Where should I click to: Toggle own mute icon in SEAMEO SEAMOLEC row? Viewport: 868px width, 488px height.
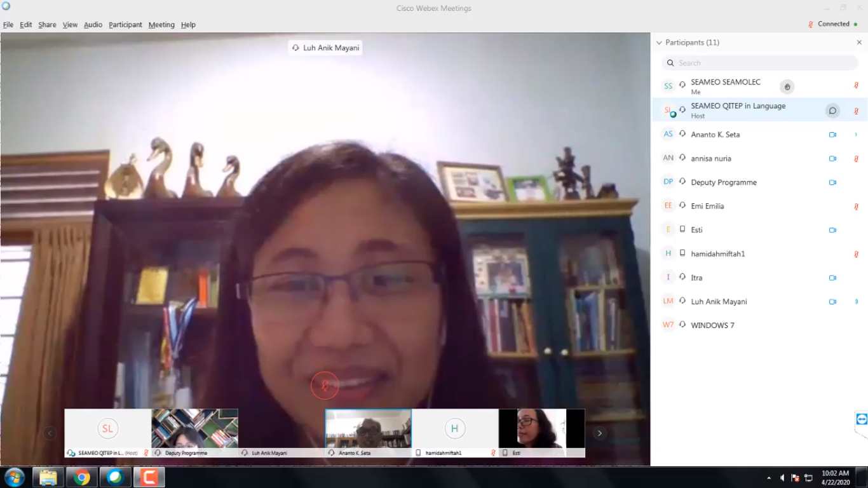pyautogui.click(x=856, y=86)
